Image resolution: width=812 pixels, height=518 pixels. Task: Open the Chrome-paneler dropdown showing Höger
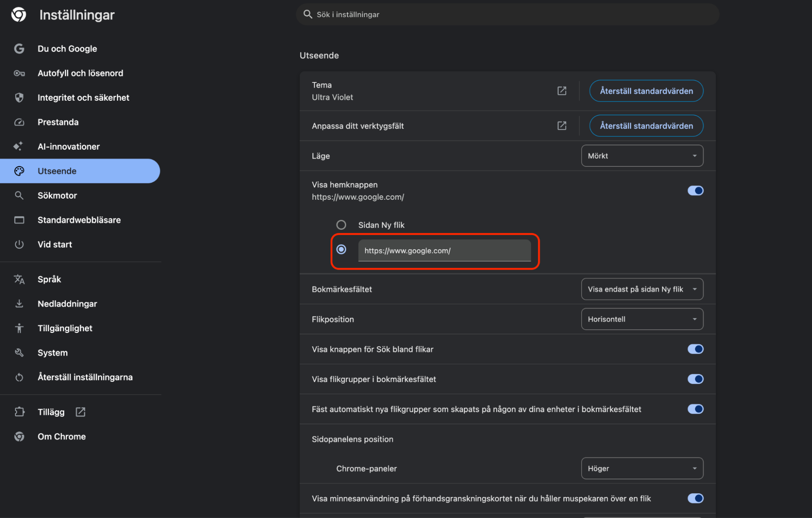click(642, 468)
